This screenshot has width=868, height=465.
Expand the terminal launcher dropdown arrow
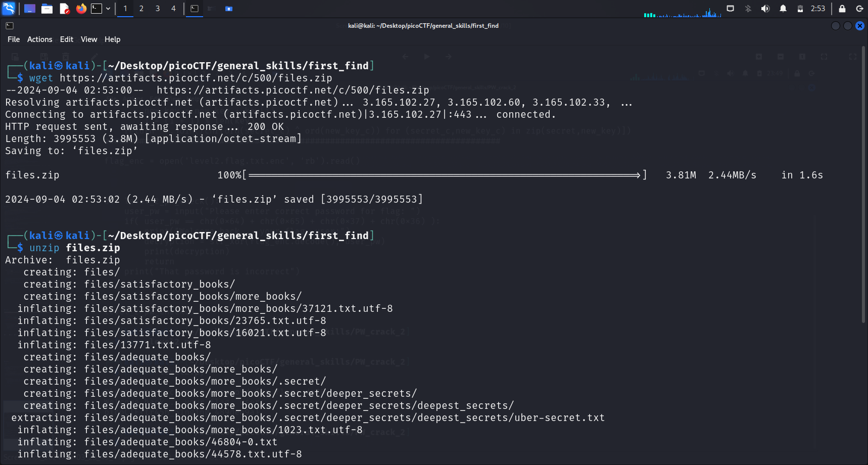(x=108, y=9)
